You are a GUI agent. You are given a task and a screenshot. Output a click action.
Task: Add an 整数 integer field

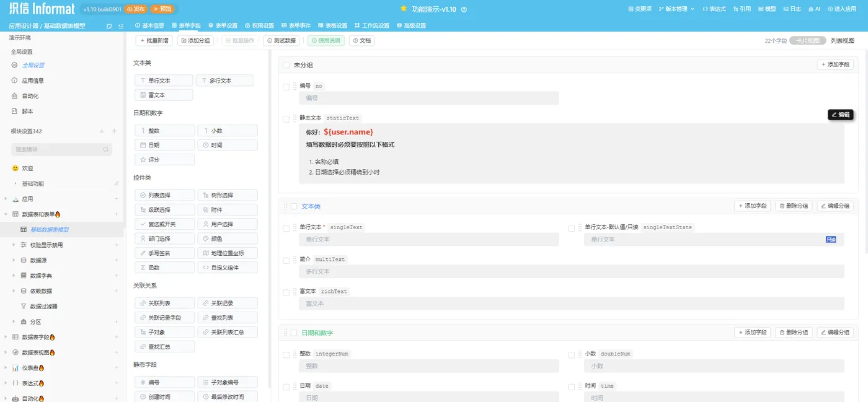point(164,131)
